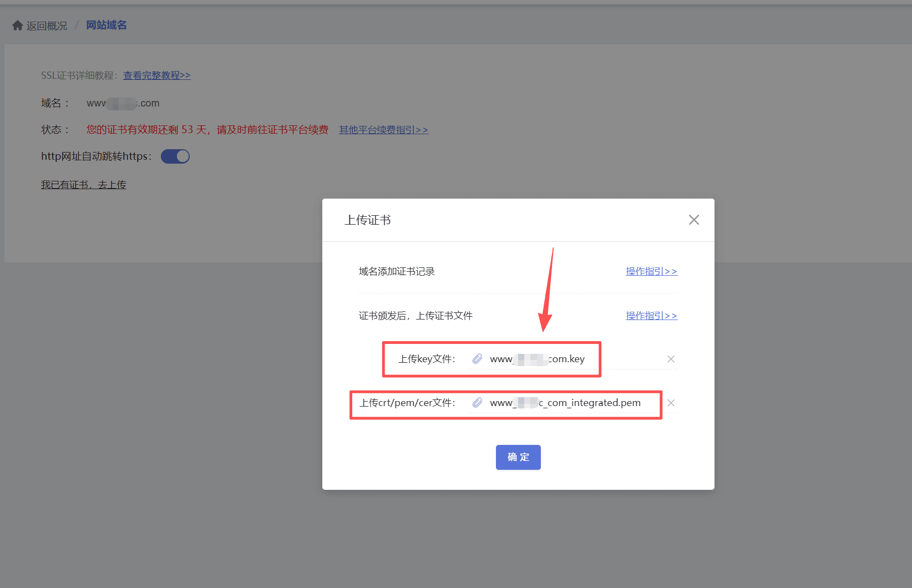Remove the uploaded integrated.pem file
This screenshot has height=588, width=912.
(671, 403)
